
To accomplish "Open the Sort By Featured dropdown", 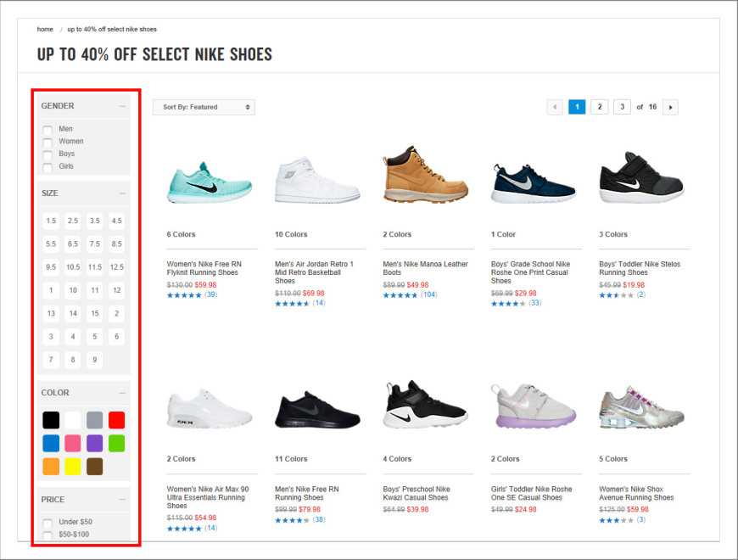I will click(x=204, y=107).
